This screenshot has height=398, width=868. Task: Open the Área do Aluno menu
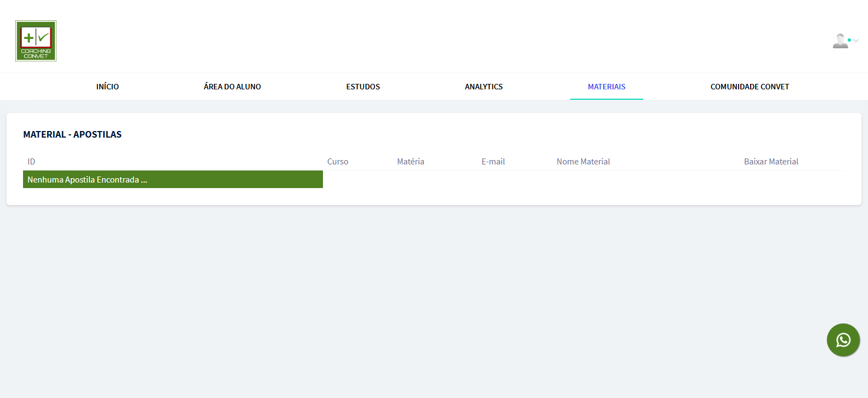click(232, 87)
